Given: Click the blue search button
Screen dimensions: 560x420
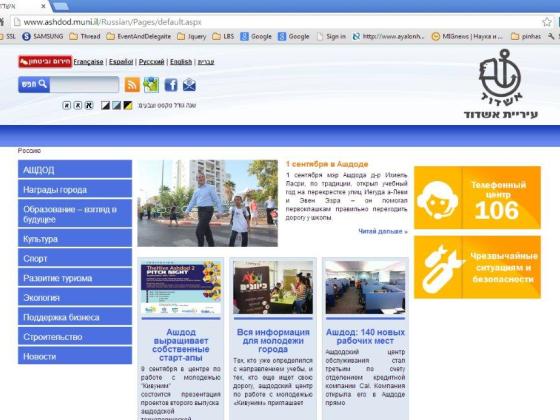Looking at the screenshot, I should pos(34,85).
